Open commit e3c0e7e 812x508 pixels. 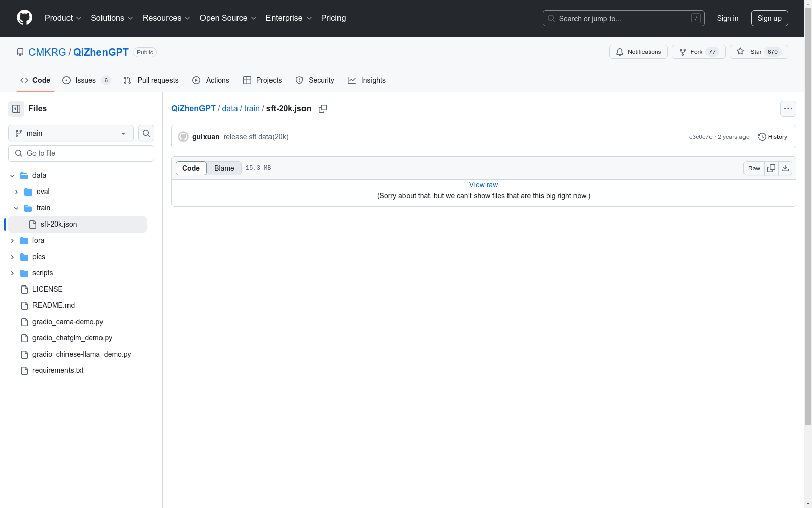click(x=700, y=137)
